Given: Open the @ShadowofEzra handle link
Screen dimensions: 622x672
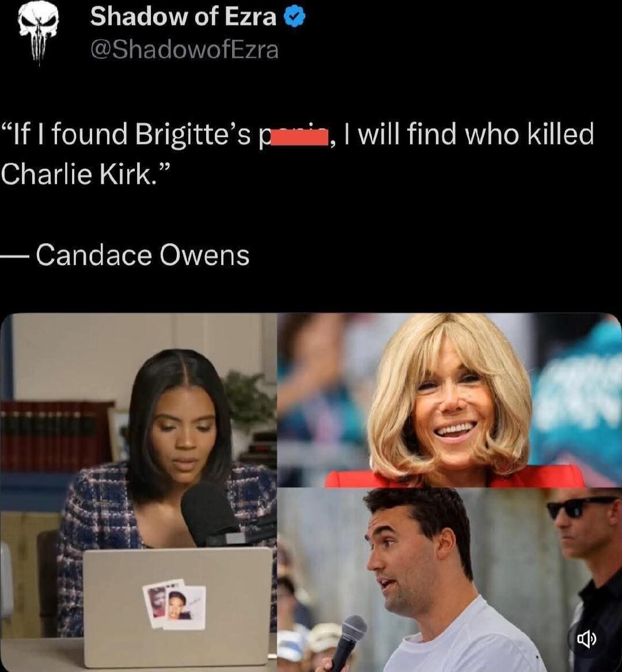Looking at the screenshot, I should pos(184,50).
